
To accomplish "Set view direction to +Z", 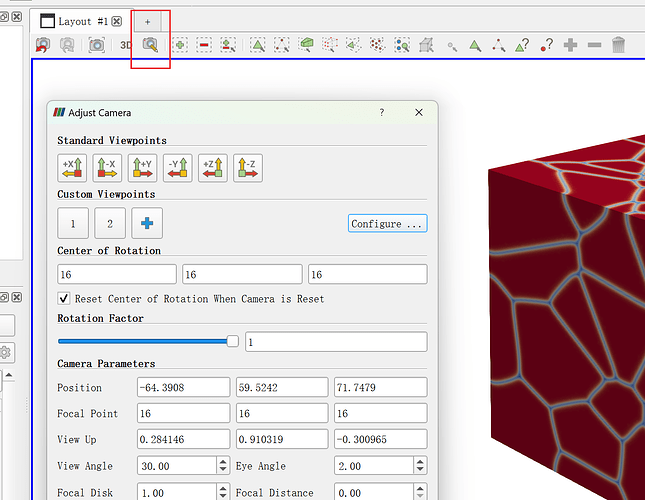I will [213, 168].
